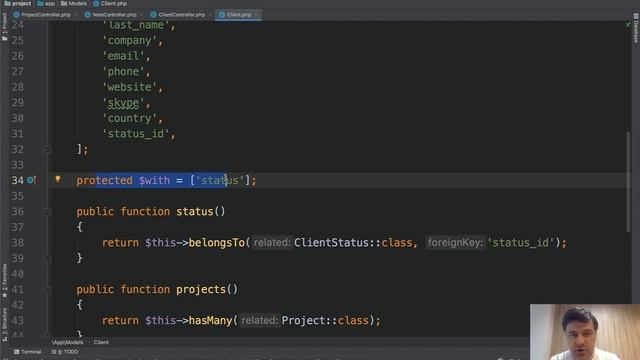Click the ProjectController.php tab file icon
This screenshot has width=640, height=360.
pos(16,15)
